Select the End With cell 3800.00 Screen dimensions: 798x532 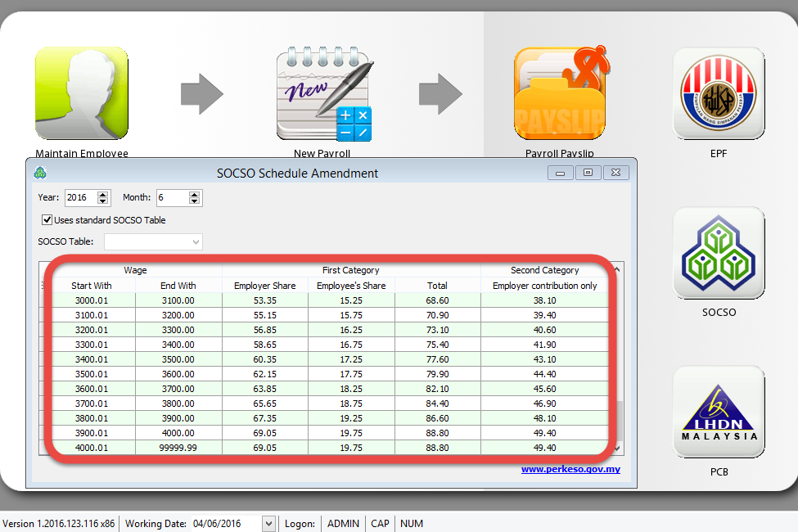click(178, 404)
